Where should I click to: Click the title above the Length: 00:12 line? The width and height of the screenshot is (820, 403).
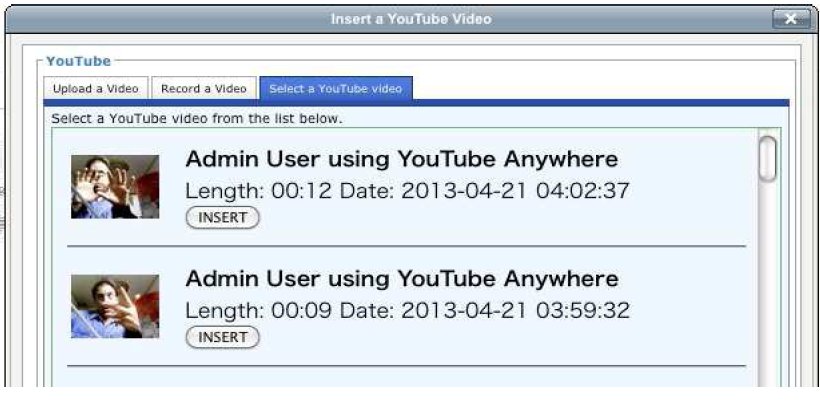point(402,159)
